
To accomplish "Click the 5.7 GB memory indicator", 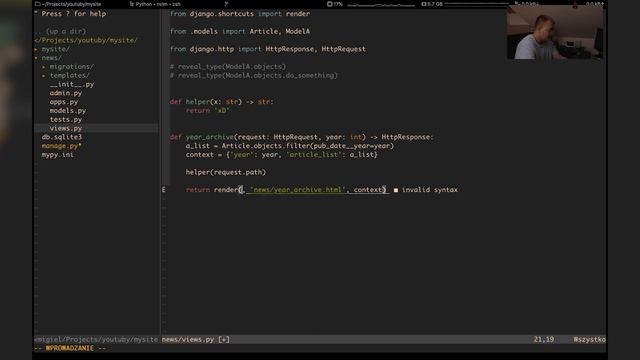I will click(432, 4).
